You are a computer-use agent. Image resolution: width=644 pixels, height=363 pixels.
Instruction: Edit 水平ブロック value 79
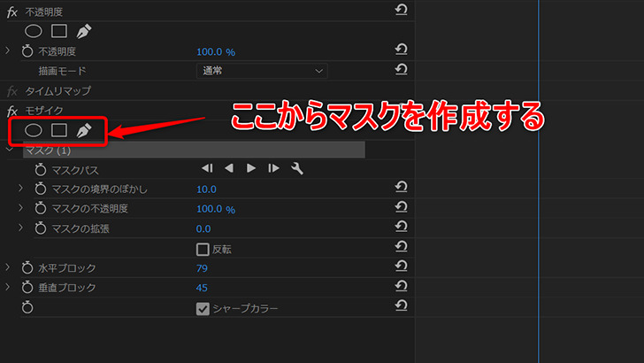[202, 268]
